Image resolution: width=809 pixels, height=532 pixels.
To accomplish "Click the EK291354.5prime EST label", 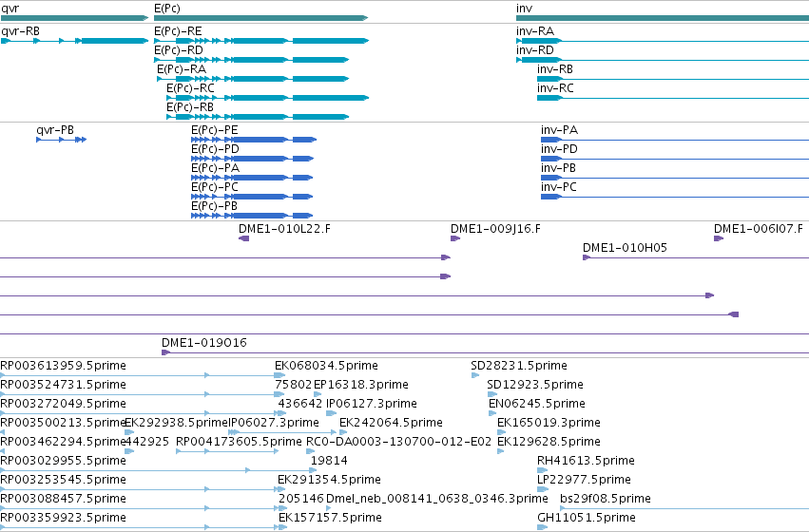I will pos(329,480).
